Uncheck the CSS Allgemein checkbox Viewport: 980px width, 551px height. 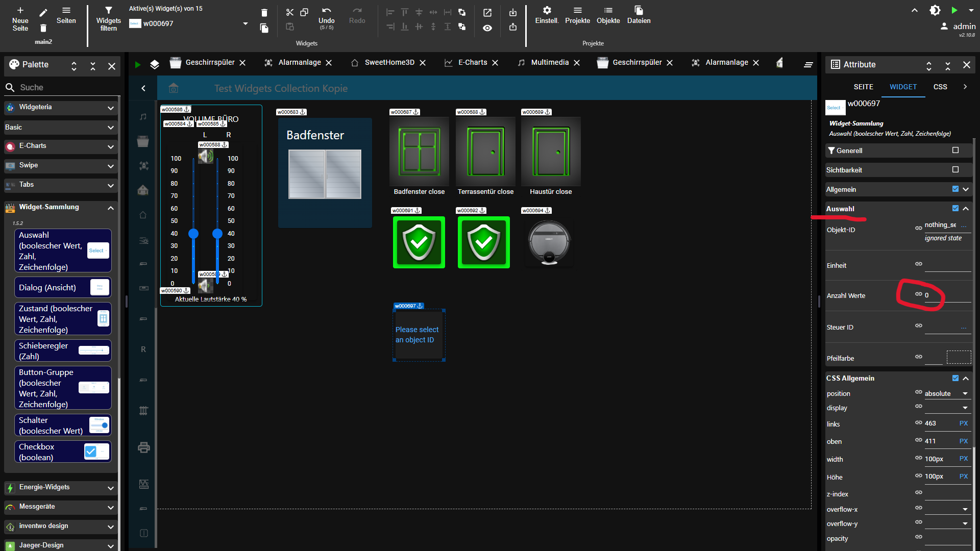pyautogui.click(x=955, y=378)
